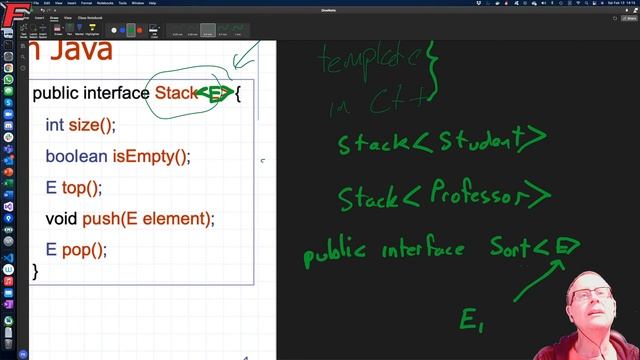
Task: Pick the selected middle pen thickness
Action: pos(208,30)
